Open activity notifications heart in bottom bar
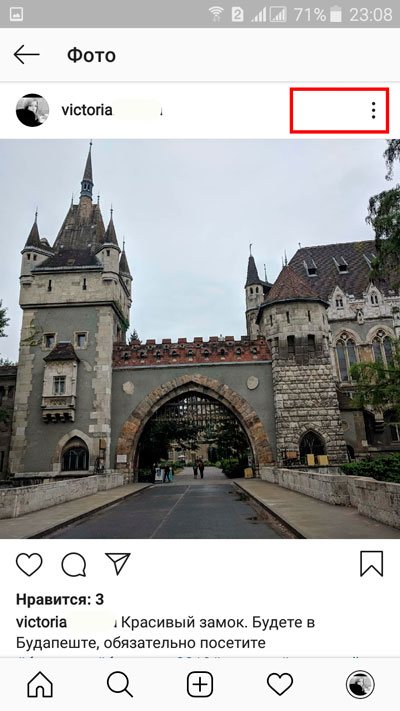This screenshot has width=400, height=711. pos(280,684)
